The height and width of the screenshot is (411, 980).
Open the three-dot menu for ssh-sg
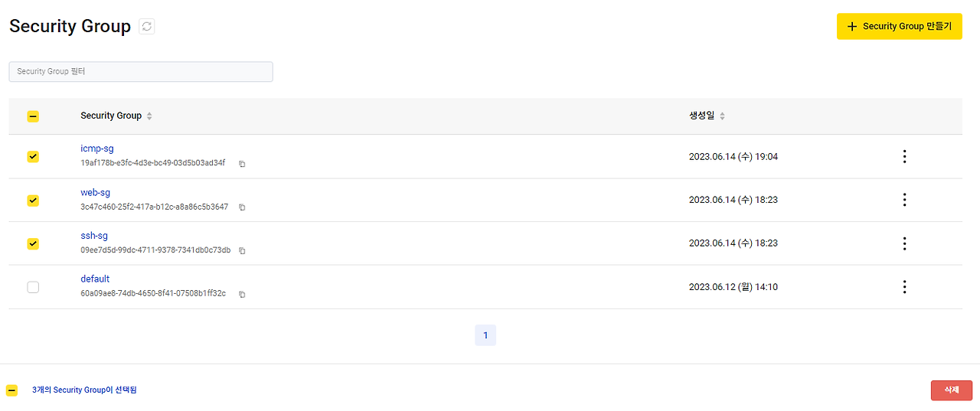pos(904,243)
